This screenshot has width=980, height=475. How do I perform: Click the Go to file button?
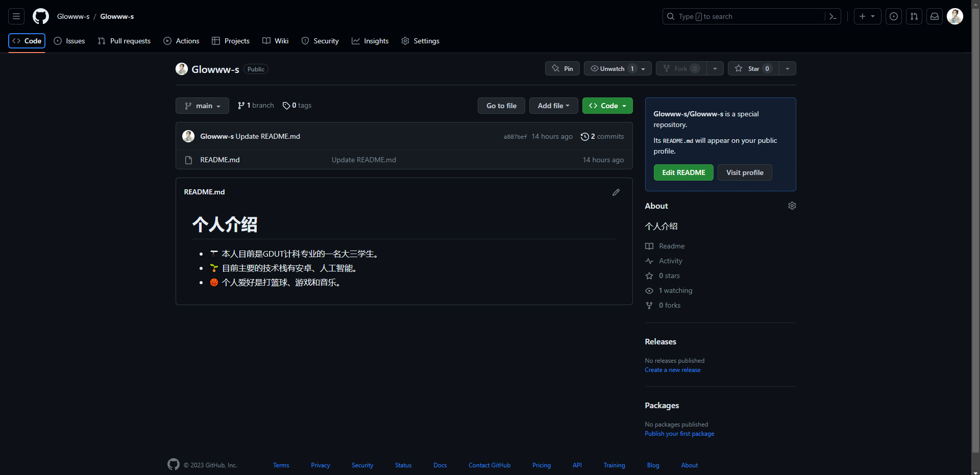[501, 106]
